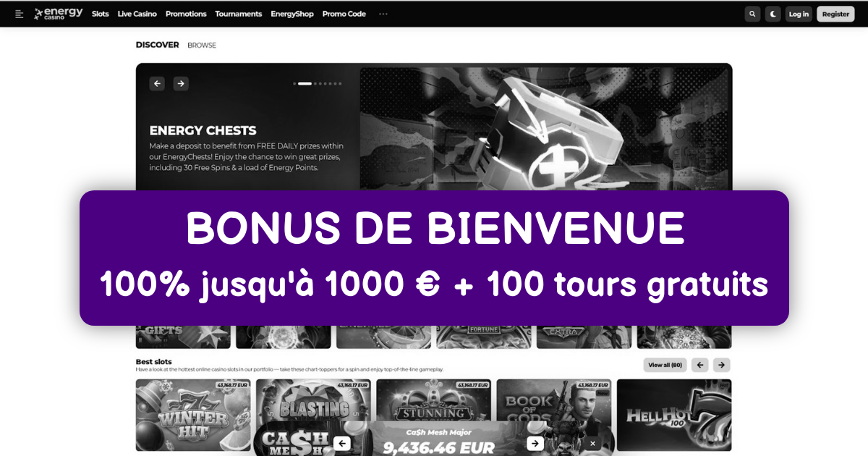
Task: Click the EnergyCasino logo
Action: (x=59, y=14)
